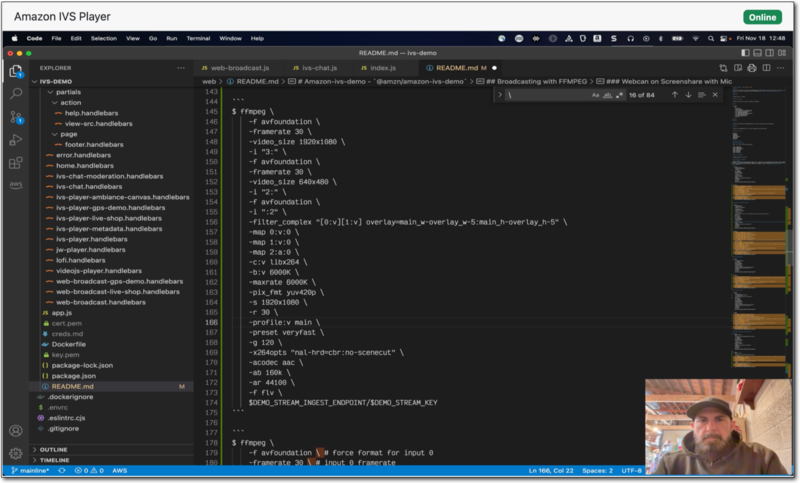800x483 pixels.
Task: Open the Search view in activity bar
Action: [x=16, y=93]
